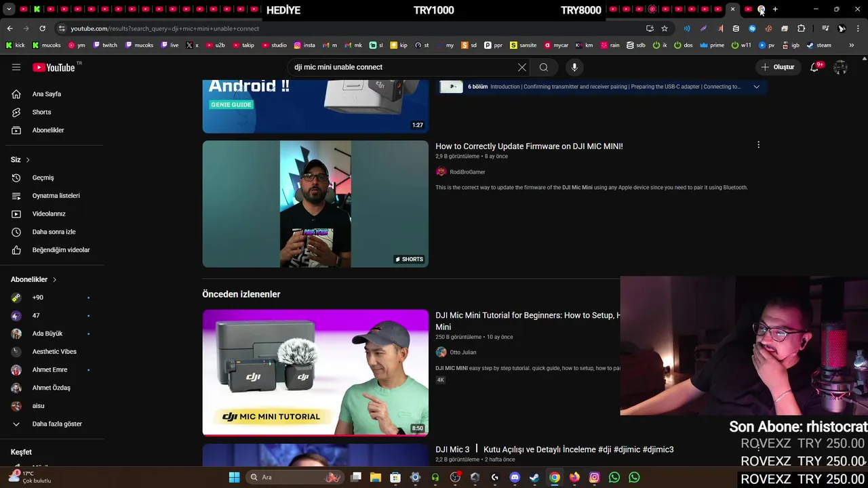Image resolution: width=868 pixels, height=488 pixels.
Task: Open the Android Genie Guide thumbnail
Action: (x=315, y=106)
